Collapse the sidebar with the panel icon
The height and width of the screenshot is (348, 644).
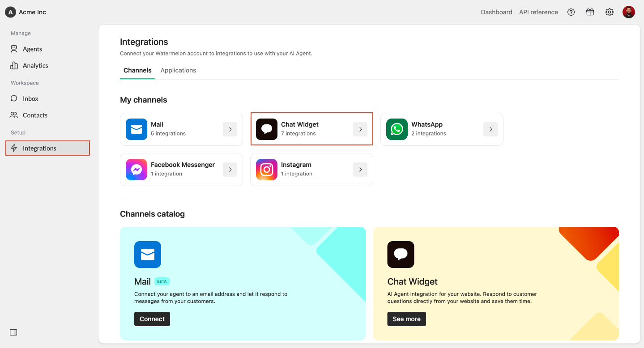tap(13, 332)
